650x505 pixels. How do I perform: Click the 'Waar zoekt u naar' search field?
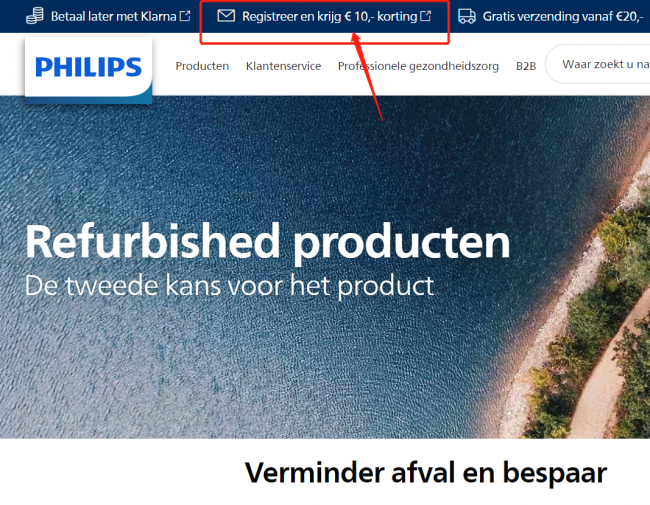(597, 64)
